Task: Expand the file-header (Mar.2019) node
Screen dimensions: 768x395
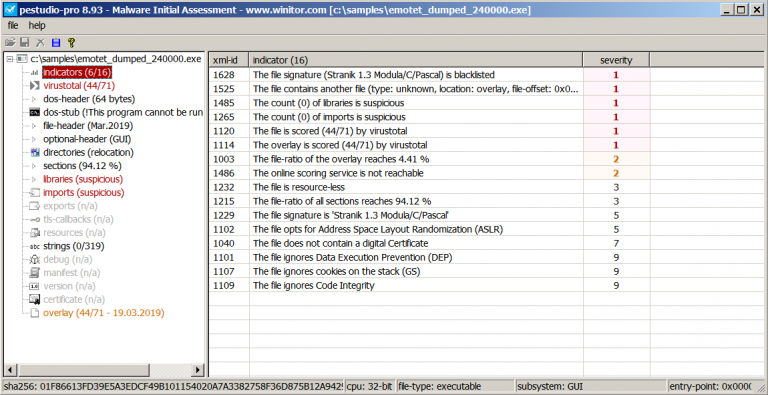Action: click(x=34, y=126)
